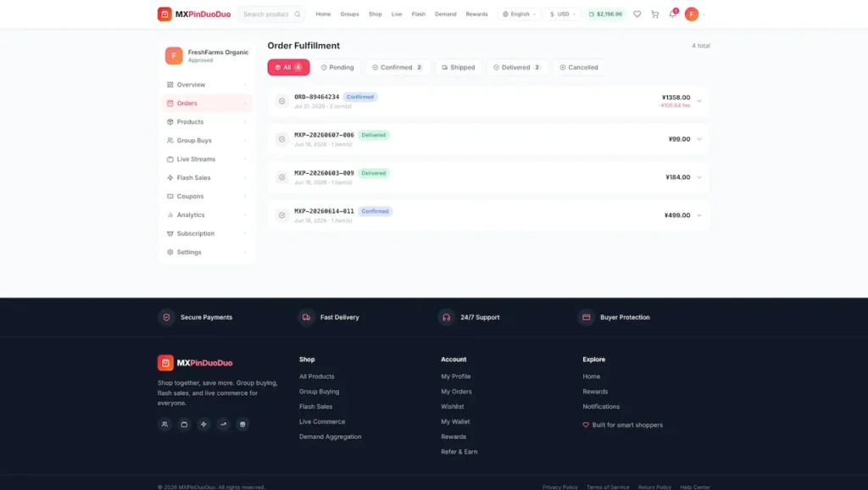Click status icon for order ORD-89464234
The height and width of the screenshot is (490, 868).
pos(281,101)
